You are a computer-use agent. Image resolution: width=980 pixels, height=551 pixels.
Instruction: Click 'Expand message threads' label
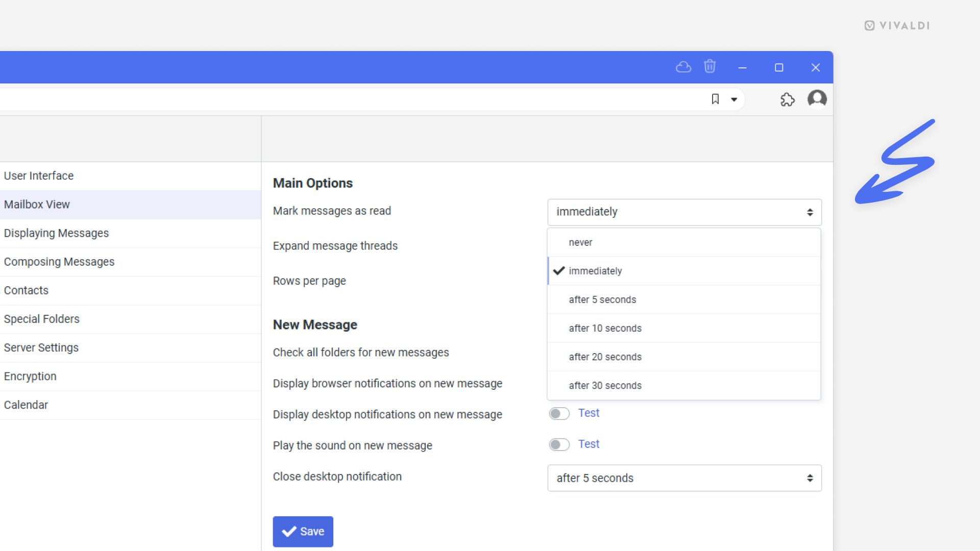[335, 246]
